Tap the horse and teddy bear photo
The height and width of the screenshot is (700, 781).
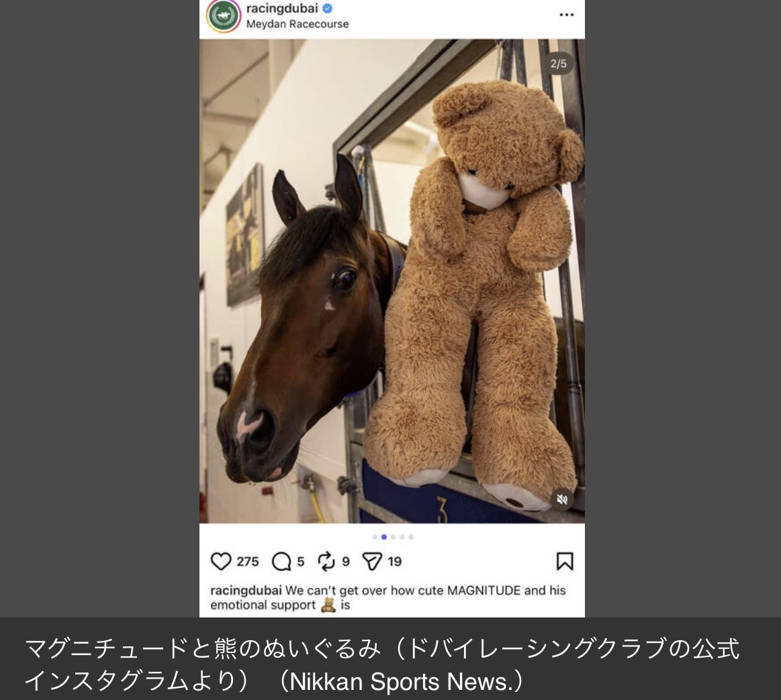coord(392,281)
